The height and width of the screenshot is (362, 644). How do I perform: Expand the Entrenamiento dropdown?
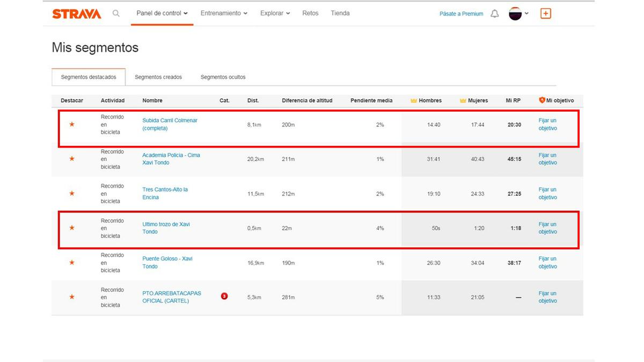click(x=224, y=13)
